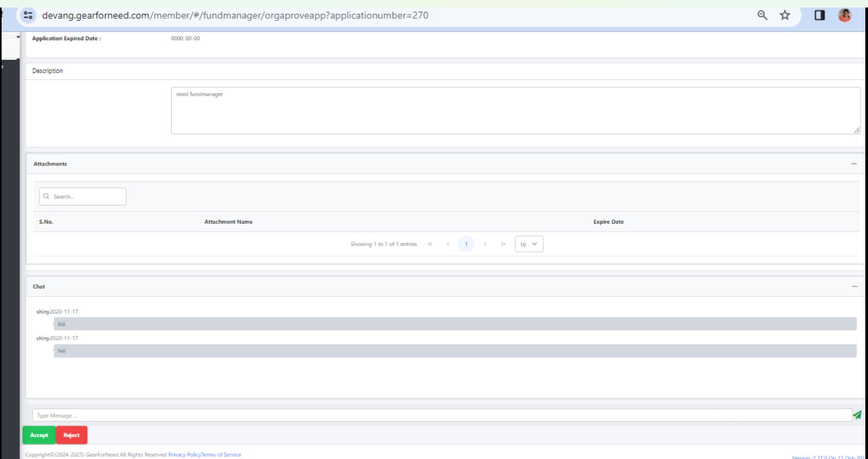Screen dimensions: 868x459
Task: Go to first page of attachments
Action: pyautogui.click(x=430, y=244)
